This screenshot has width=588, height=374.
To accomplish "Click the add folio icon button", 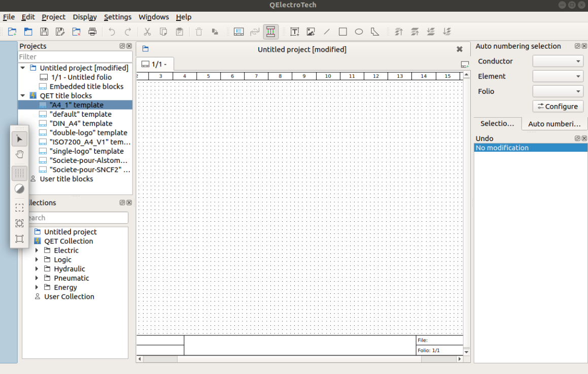I will (465, 64).
